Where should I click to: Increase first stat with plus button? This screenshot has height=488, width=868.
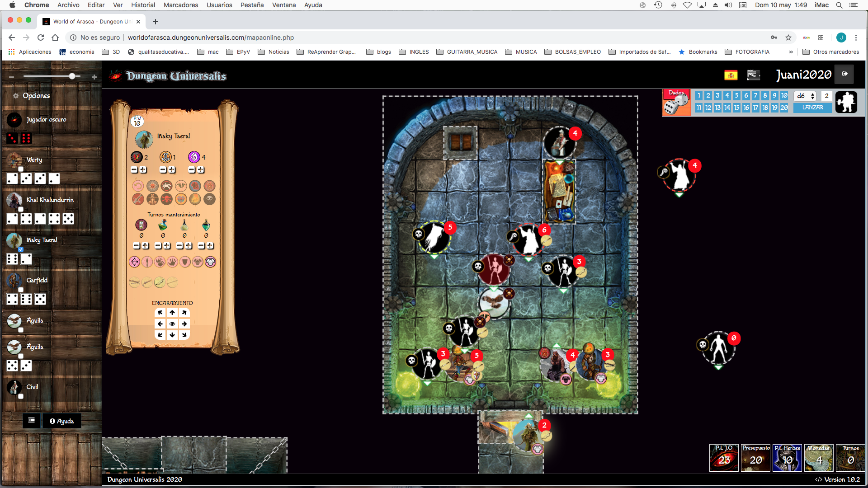143,170
